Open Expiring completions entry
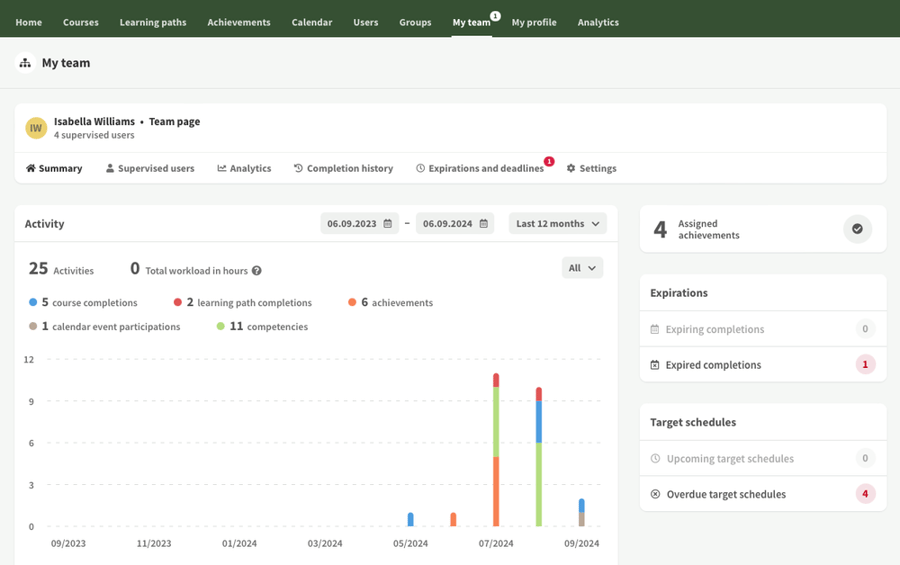The image size is (900, 565). pyautogui.click(x=763, y=329)
